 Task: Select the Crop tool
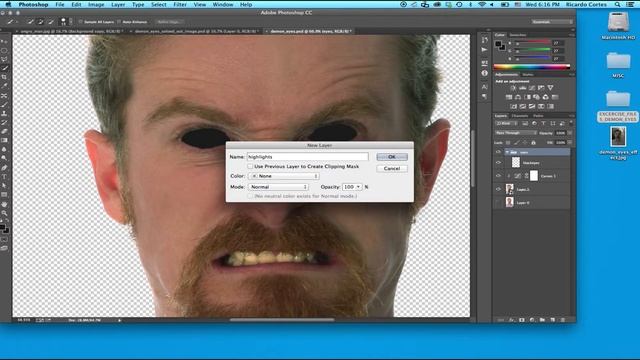click(x=4, y=77)
